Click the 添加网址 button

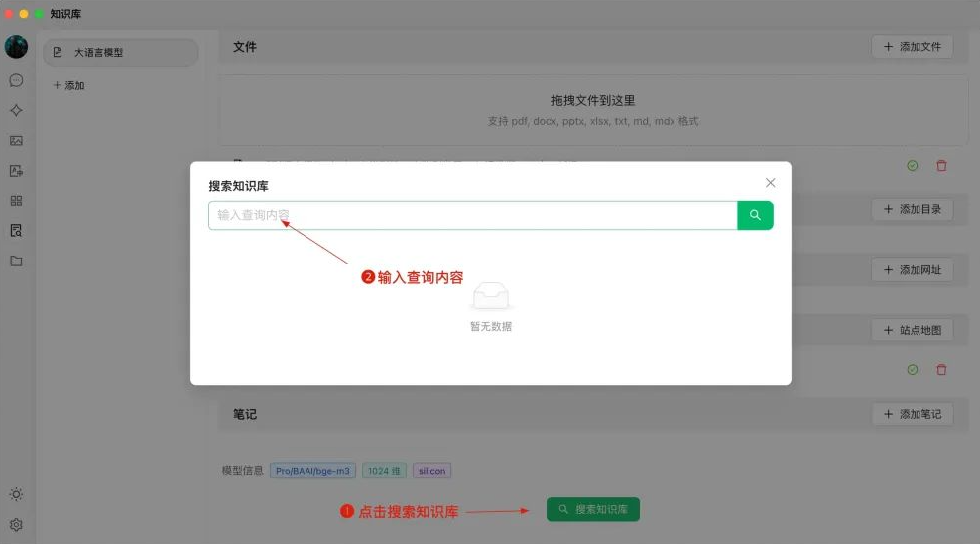click(912, 270)
